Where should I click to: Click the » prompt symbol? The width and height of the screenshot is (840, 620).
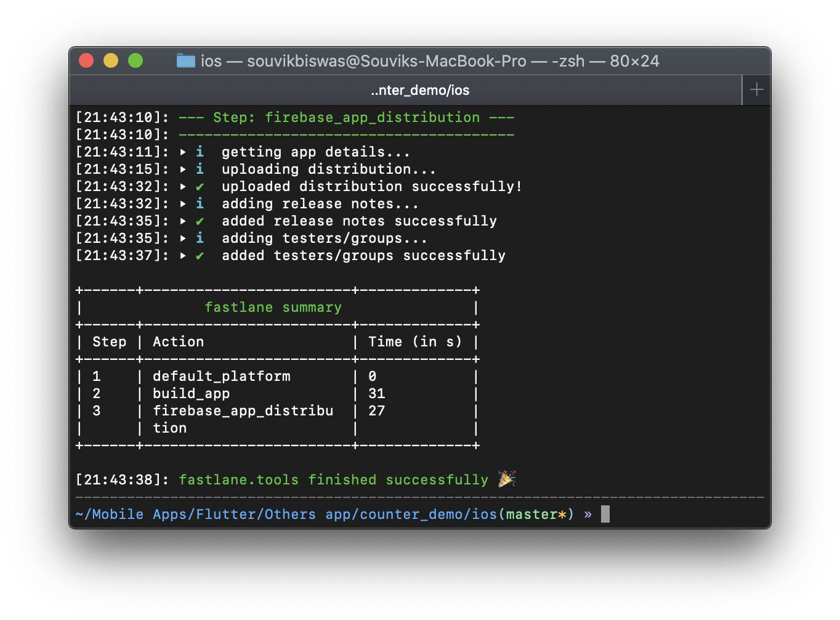click(588, 515)
